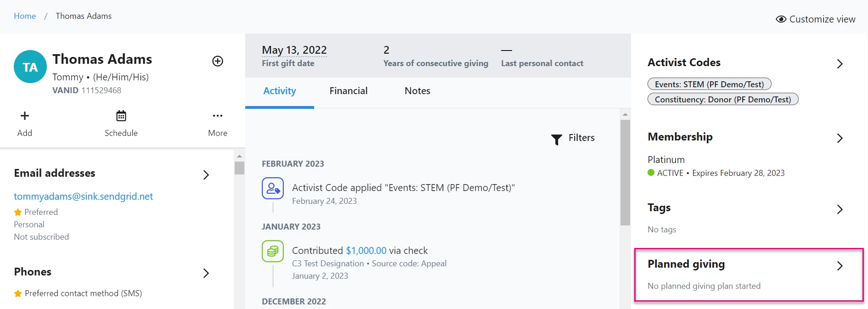Expand the Activist Codes panel
The height and width of the screenshot is (309, 868).
840,64
